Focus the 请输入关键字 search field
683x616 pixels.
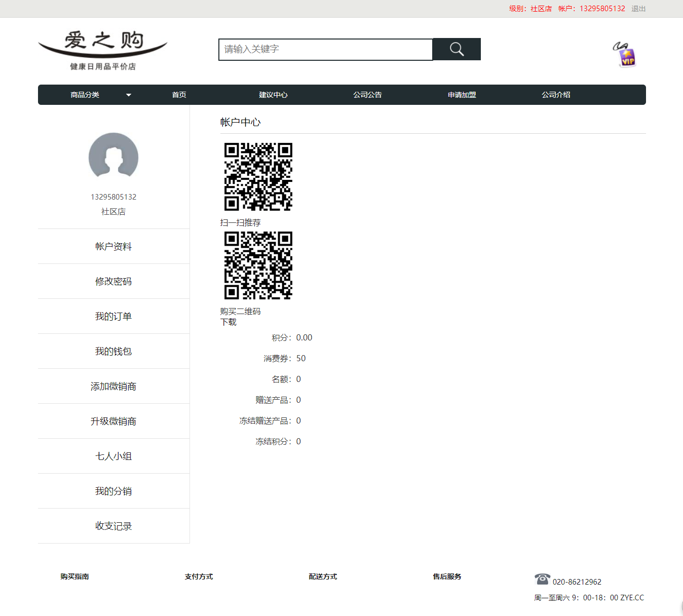click(x=326, y=50)
